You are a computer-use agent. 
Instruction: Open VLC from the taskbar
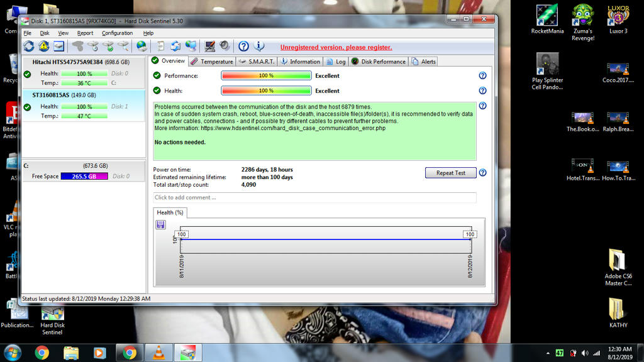point(158,353)
